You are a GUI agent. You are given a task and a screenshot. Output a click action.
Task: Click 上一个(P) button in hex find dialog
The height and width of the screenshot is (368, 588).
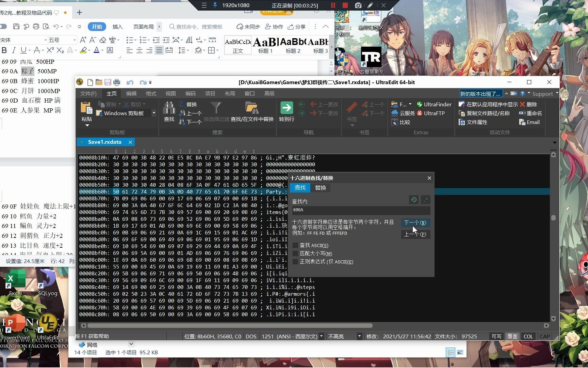(x=415, y=234)
